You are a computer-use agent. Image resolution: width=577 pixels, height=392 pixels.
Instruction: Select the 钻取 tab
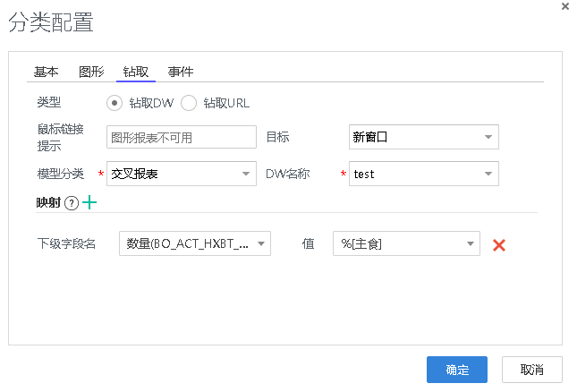pyautogui.click(x=136, y=72)
